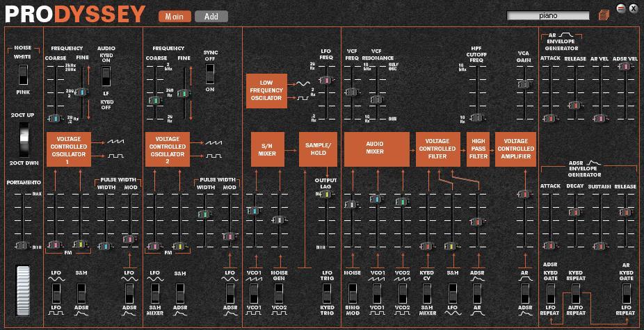Click the ADSR Vel slider knob

pos(625,66)
